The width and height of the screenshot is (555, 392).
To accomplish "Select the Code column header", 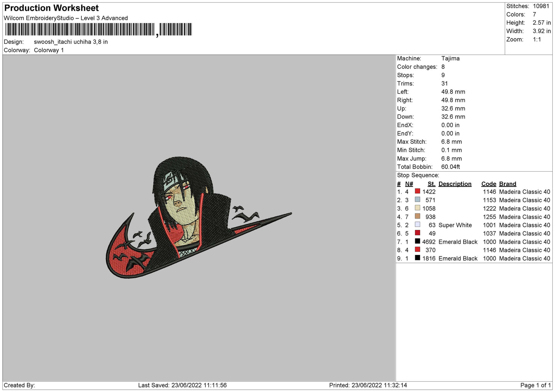I will tap(489, 184).
